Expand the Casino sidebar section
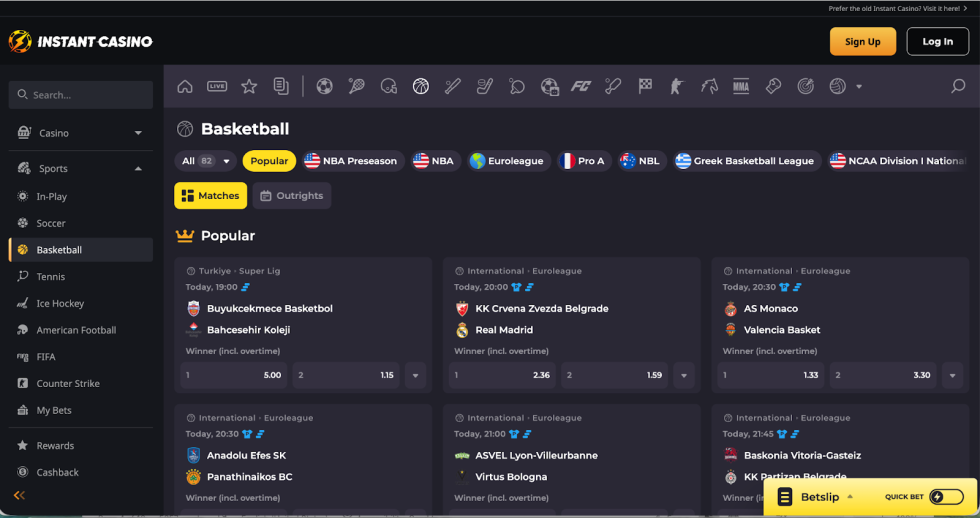The height and width of the screenshot is (518, 980). [x=138, y=133]
